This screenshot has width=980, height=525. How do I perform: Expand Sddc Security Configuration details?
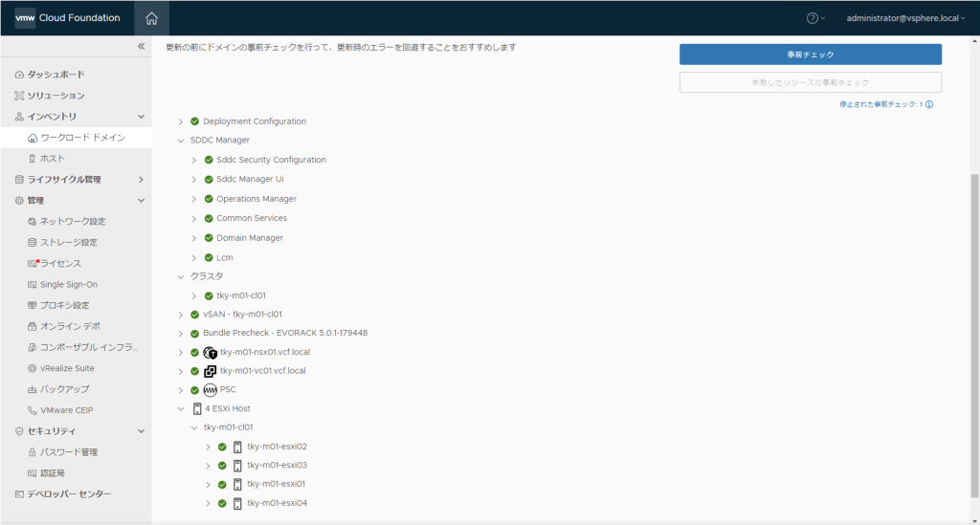click(193, 161)
